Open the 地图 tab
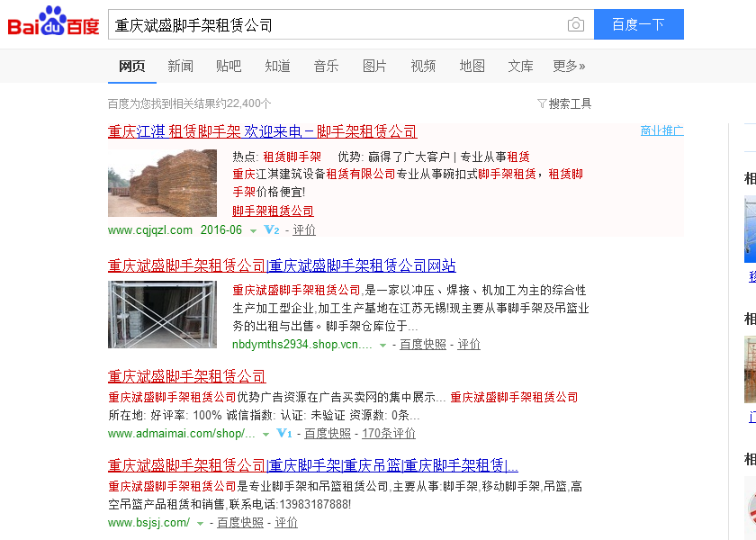The image size is (756, 540). click(472, 66)
